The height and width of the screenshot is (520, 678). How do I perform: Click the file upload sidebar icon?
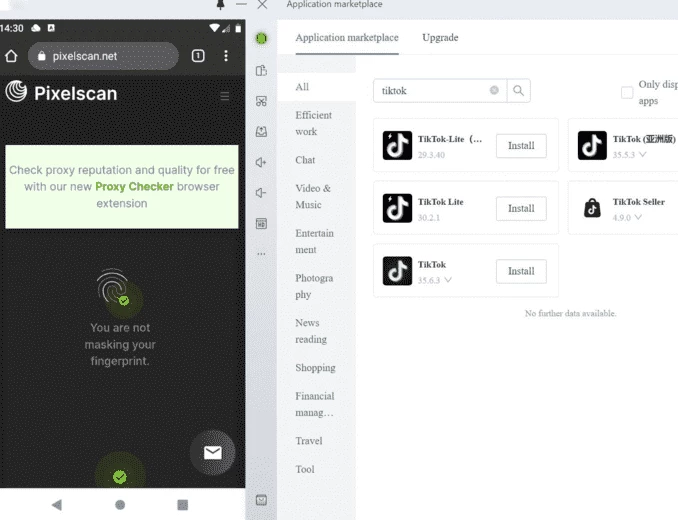[261, 131]
